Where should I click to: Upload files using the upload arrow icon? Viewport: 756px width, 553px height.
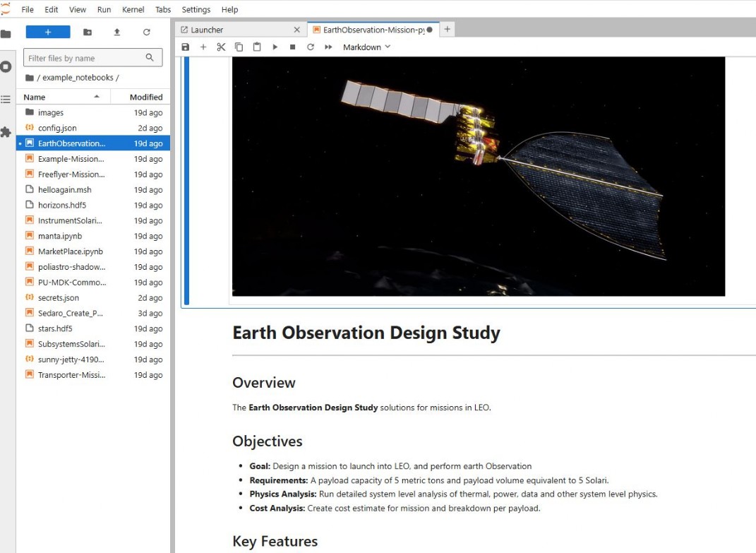[117, 32]
